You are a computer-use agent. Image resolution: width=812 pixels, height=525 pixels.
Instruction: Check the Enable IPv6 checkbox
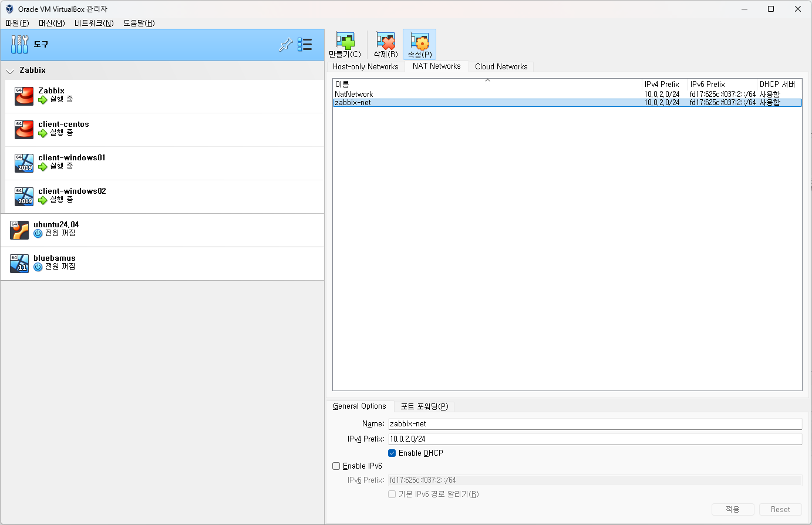(336, 466)
